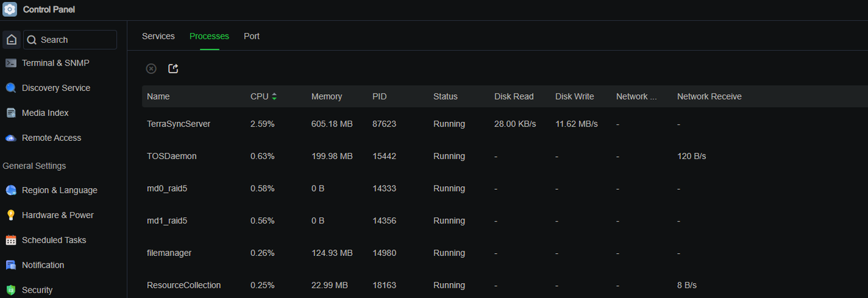Select the TerraSyncServer process row

[x=505, y=124]
